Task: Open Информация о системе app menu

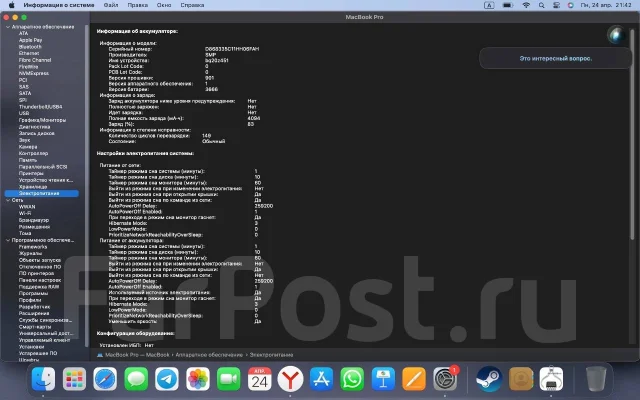Action: point(59,5)
